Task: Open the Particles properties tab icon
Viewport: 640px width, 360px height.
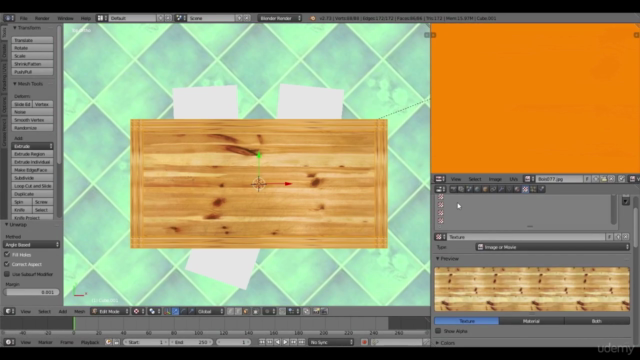Action: pos(533,189)
